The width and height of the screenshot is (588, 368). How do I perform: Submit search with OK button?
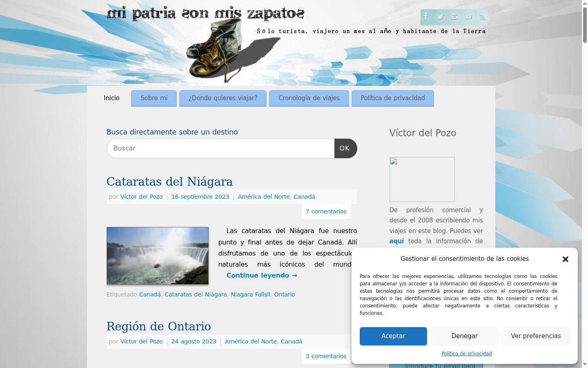point(345,148)
